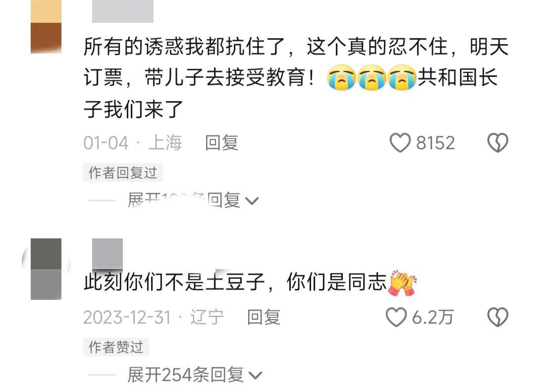This screenshot has width=535, height=392.
Task: Reply to the 01-04 Shanghai comment
Action: [221, 143]
